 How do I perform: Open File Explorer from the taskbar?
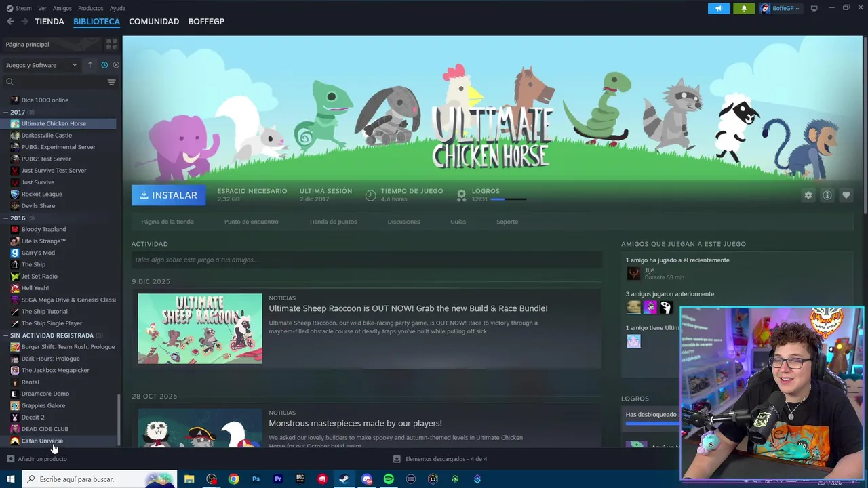tap(189, 479)
